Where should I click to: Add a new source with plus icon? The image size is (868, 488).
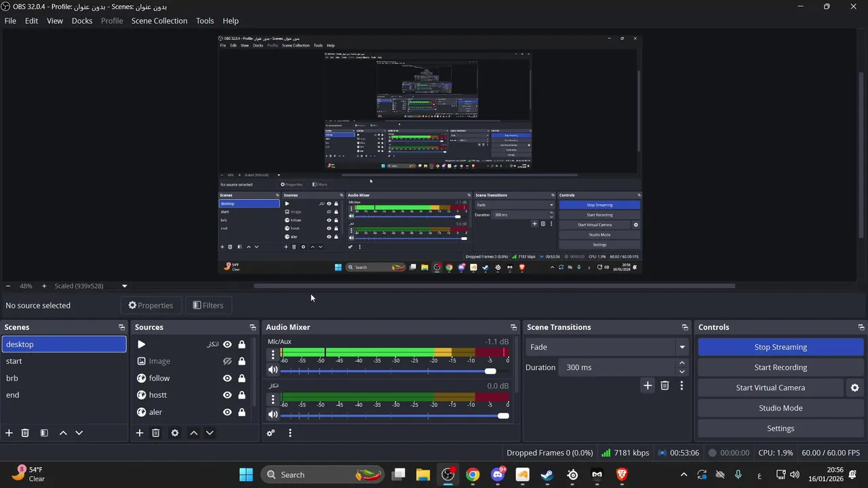coord(140,433)
